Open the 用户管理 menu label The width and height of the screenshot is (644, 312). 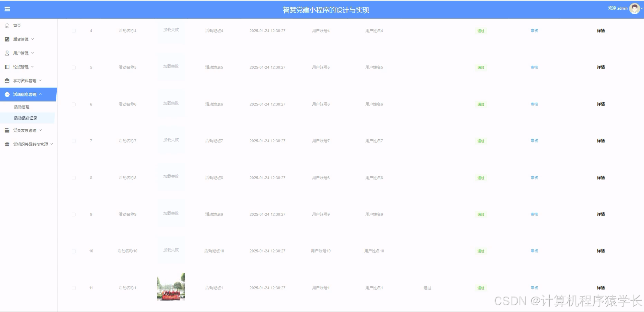coord(21,53)
